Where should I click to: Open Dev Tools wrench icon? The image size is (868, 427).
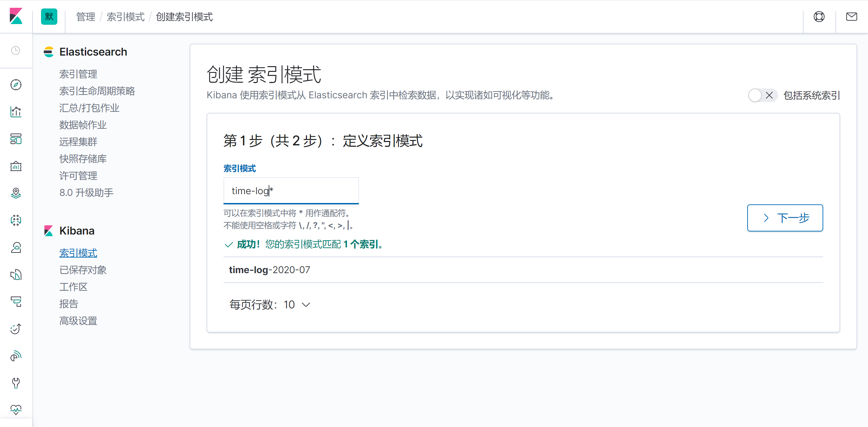pyautogui.click(x=16, y=383)
